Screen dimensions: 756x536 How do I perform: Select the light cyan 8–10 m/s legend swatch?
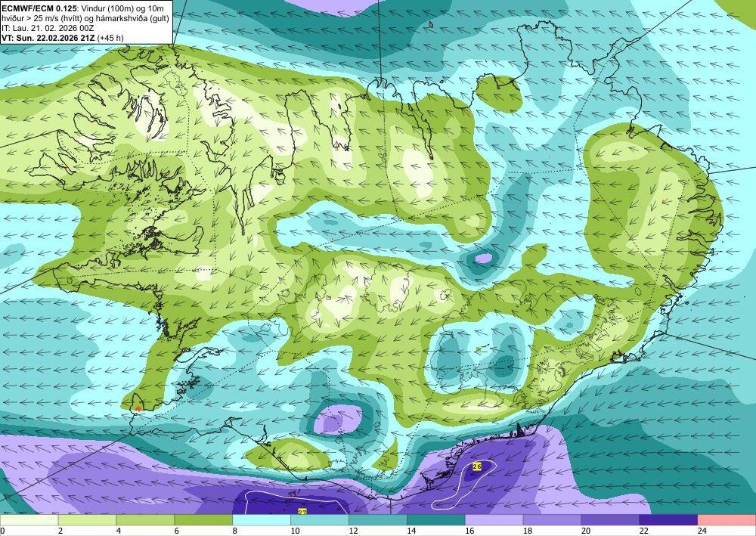[x=262, y=520]
